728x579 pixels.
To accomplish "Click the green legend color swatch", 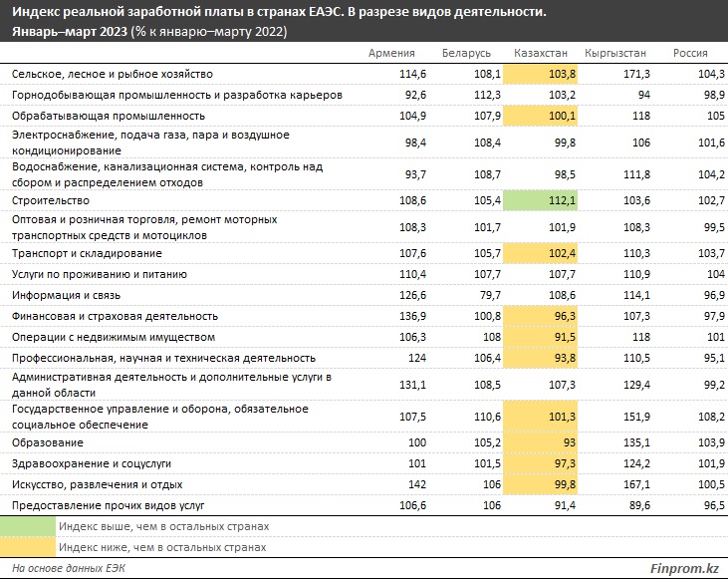I will [x=28, y=526].
